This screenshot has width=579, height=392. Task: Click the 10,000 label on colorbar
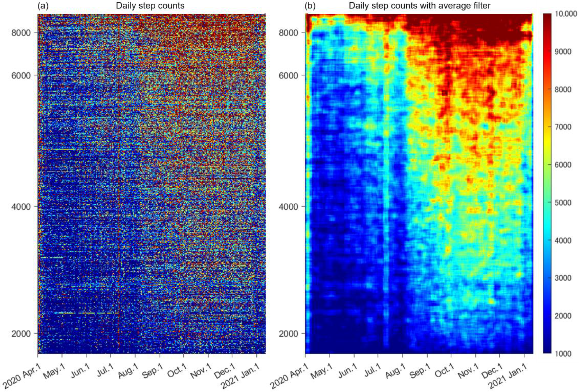point(566,14)
